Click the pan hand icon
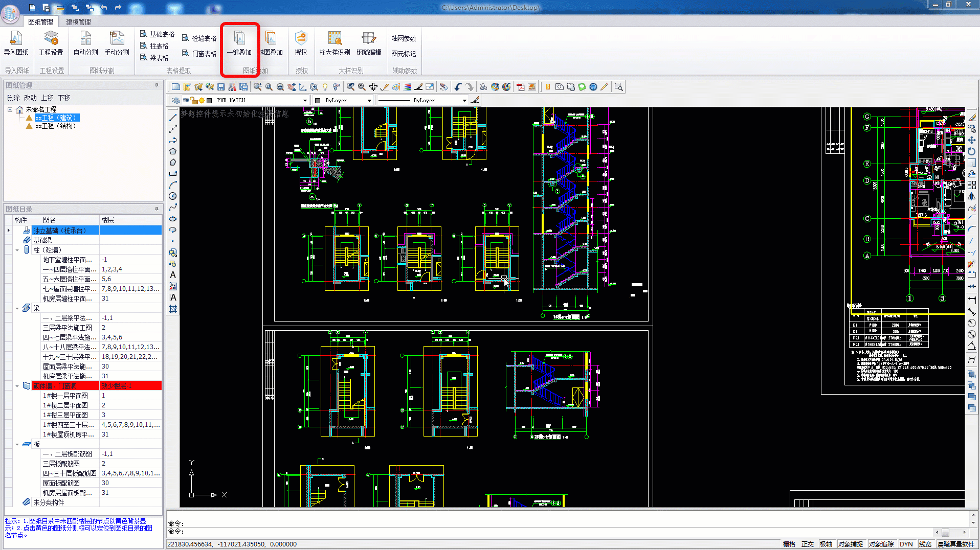This screenshot has height=550, width=980. [x=292, y=87]
